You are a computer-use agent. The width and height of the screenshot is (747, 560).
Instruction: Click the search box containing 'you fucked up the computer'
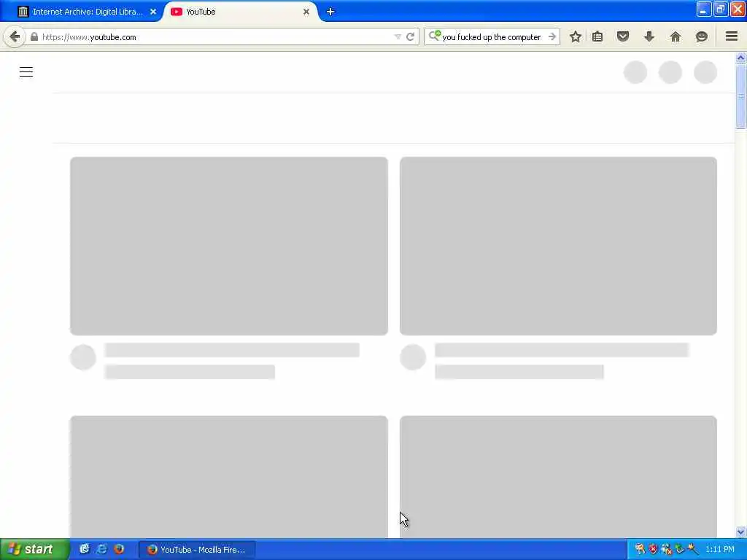coord(493,36)
